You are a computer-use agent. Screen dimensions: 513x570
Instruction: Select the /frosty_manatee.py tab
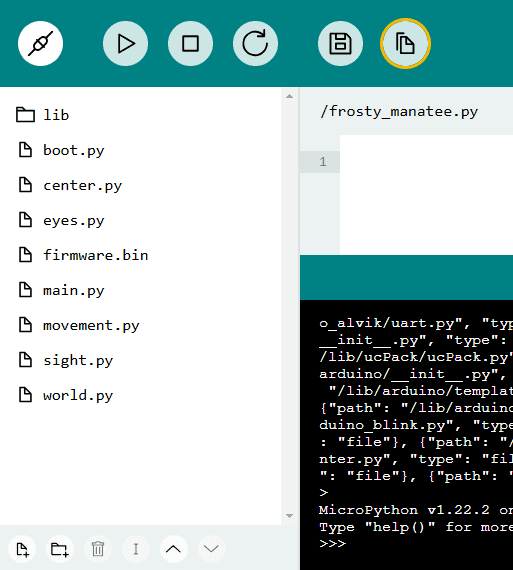pos(399,112)
